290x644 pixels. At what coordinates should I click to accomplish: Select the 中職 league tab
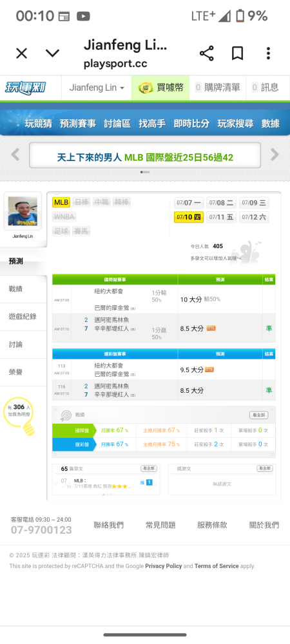[x=101, y=202]
